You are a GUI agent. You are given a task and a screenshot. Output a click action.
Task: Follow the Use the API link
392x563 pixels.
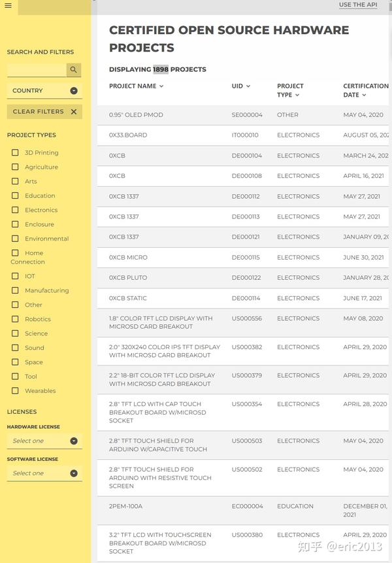(358, 5)
